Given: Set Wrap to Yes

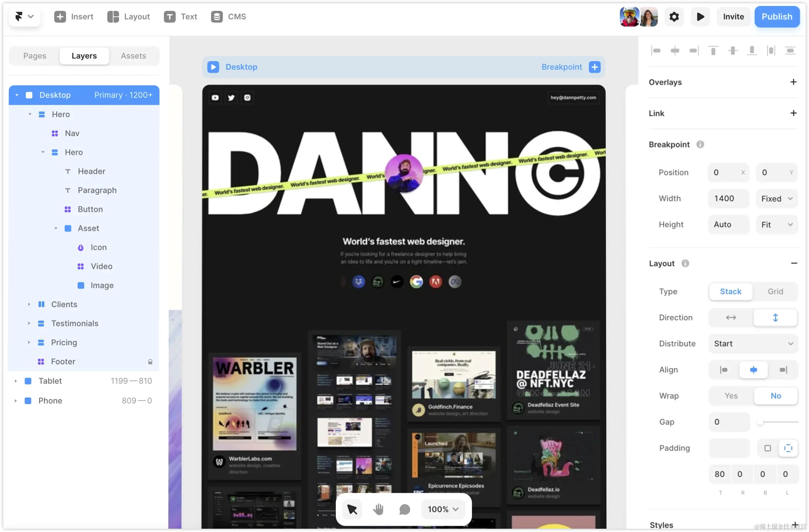Looking at the screenshot, I should click(731, 396).
